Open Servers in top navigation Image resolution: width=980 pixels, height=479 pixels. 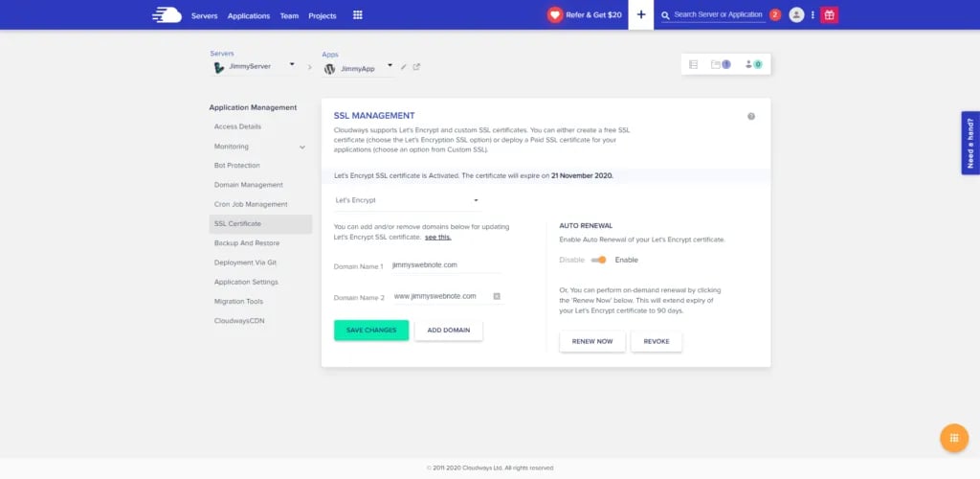point(205,15)
